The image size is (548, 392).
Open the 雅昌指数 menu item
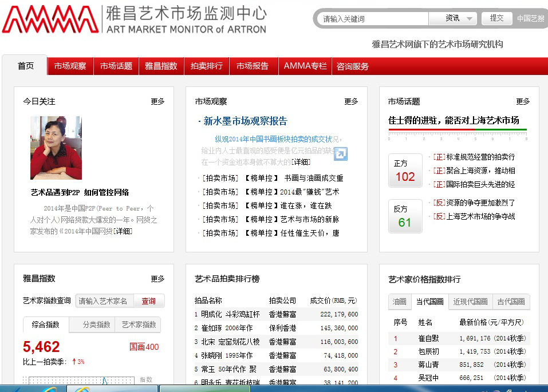click(x=161, y=66)
